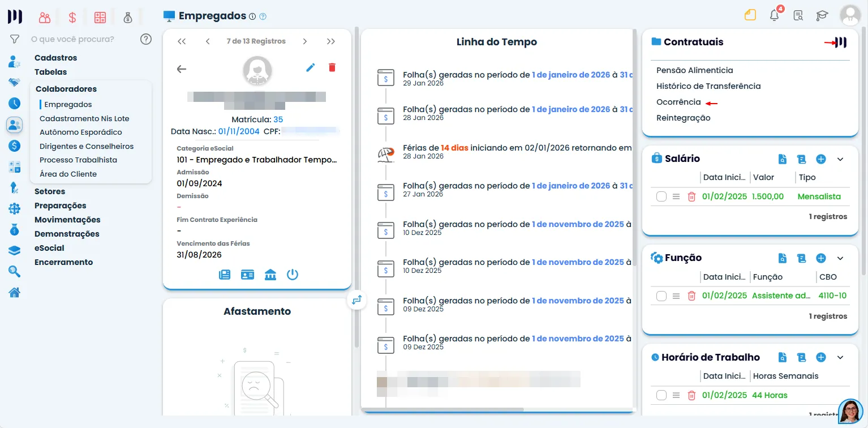Expand the eSocial menu group
The image size is (868, 428).
pos(49,248)
